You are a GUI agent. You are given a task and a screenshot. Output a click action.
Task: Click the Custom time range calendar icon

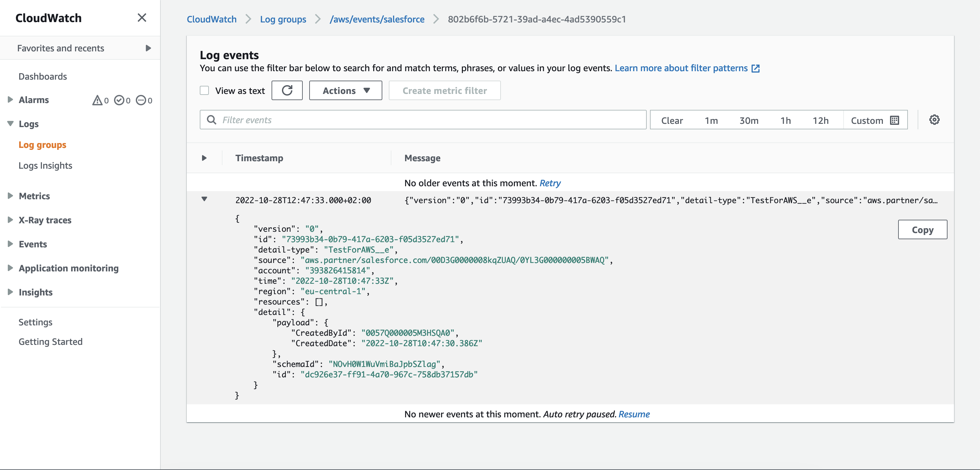click(x=894, y=120)
